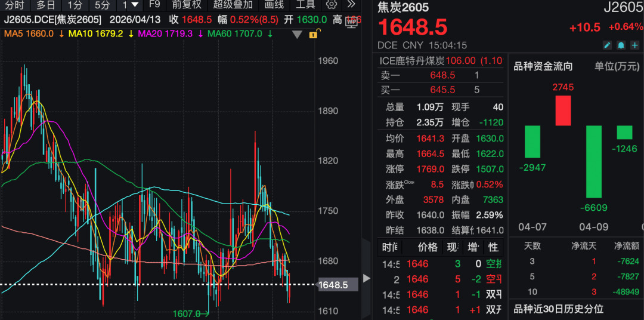This screenshot has width=644, height=320.
Task: Open the period dropdown arrow
Action: 135,5
